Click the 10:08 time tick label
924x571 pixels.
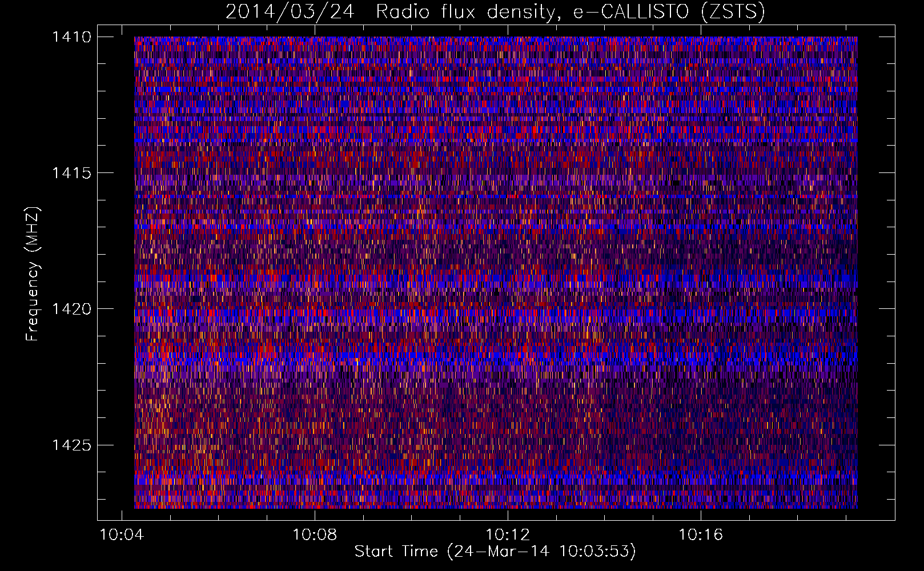click(315, 535)
